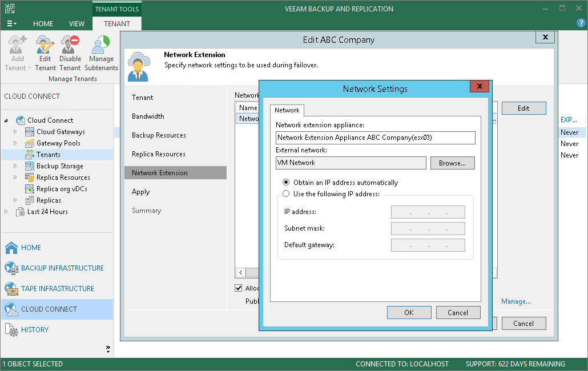588x371 pixels.
Task: Click the Cloud Gateways icon in the tree
Action: coord(30,132)
